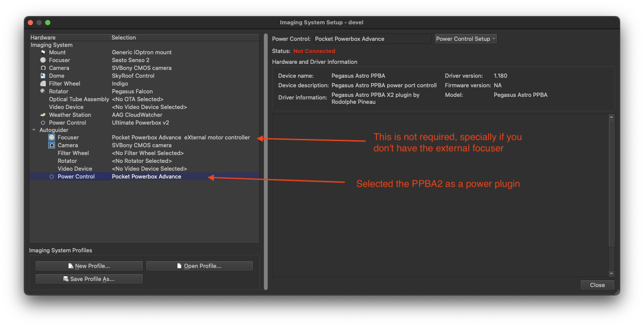This screenshot has height=327, width=644.
Task: Click the Hardware column header
Action: pos(69,37)
